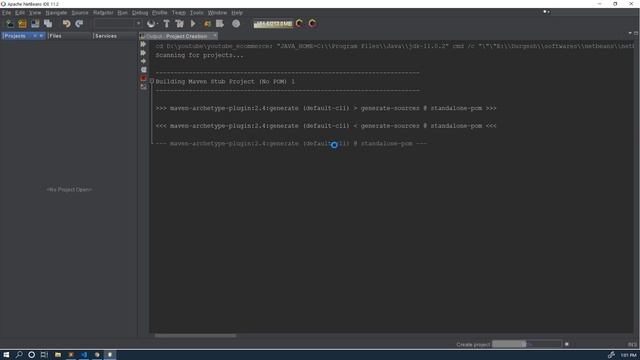Open the Debug menu

pyautogui.click(x=140, y=13)
